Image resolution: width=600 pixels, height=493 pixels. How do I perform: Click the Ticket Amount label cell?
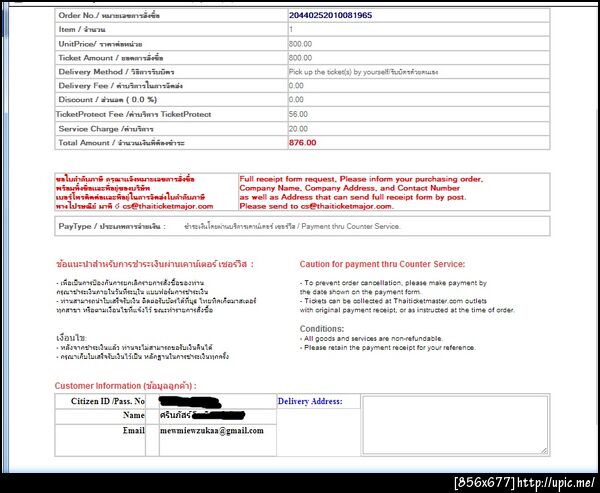[x=171, y=58]
